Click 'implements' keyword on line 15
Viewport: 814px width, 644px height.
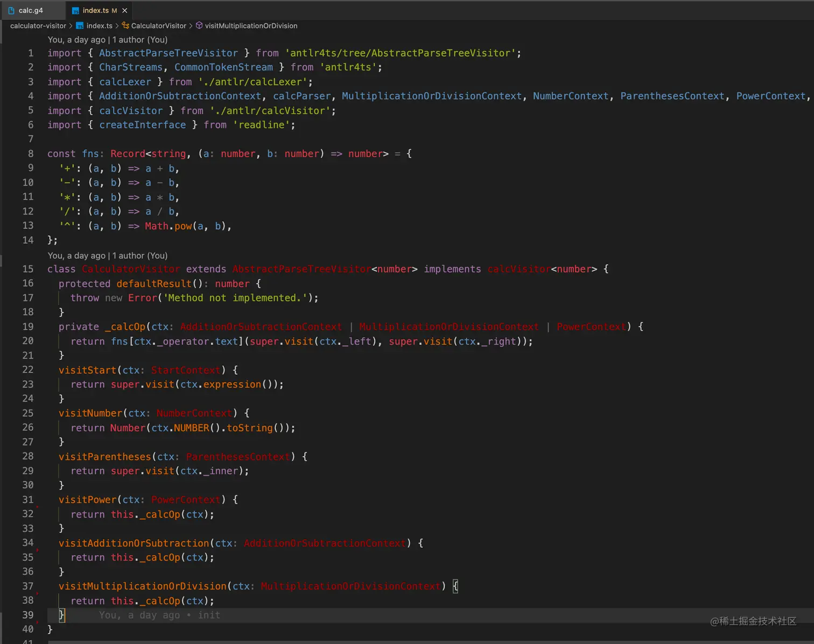452,269
